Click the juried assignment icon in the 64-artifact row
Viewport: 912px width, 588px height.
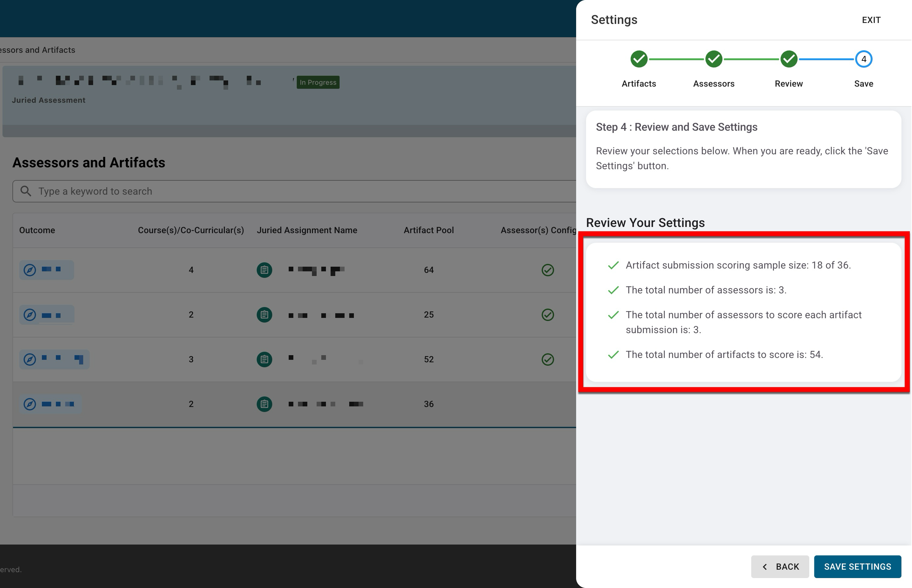tap(264, 270)
